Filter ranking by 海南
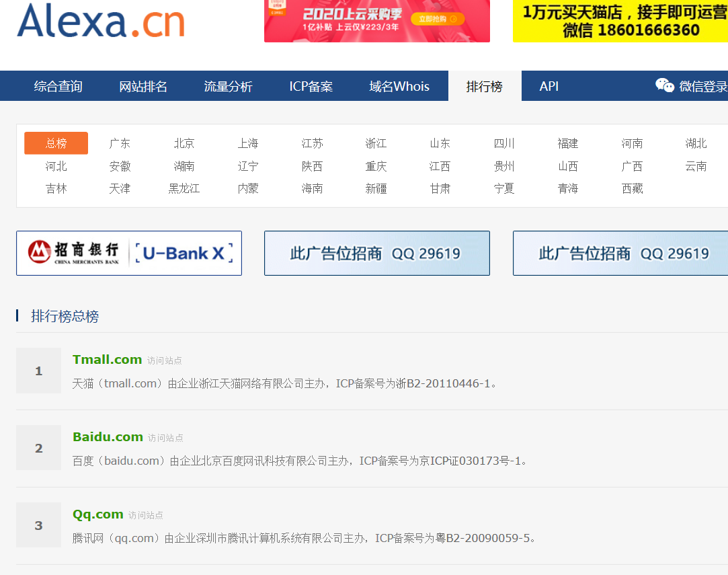 click(312, 188)
